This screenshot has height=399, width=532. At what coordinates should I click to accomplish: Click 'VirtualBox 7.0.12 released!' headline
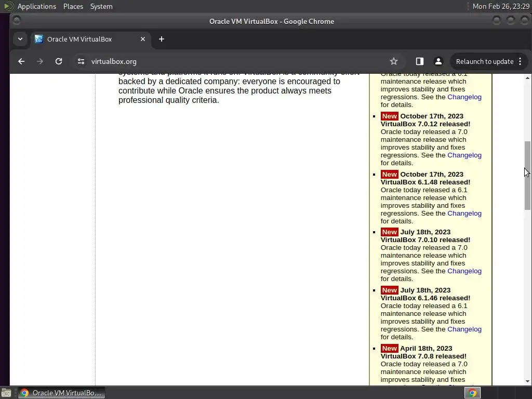coord(425,124)
